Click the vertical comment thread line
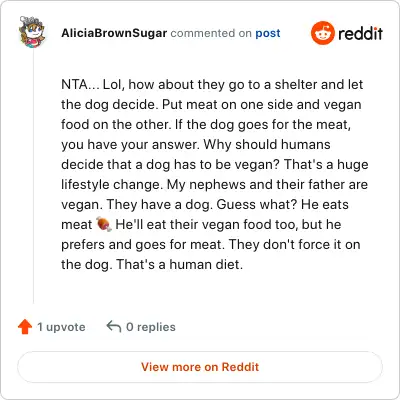This screenshot has height=400, width=400. click(33, 177)
